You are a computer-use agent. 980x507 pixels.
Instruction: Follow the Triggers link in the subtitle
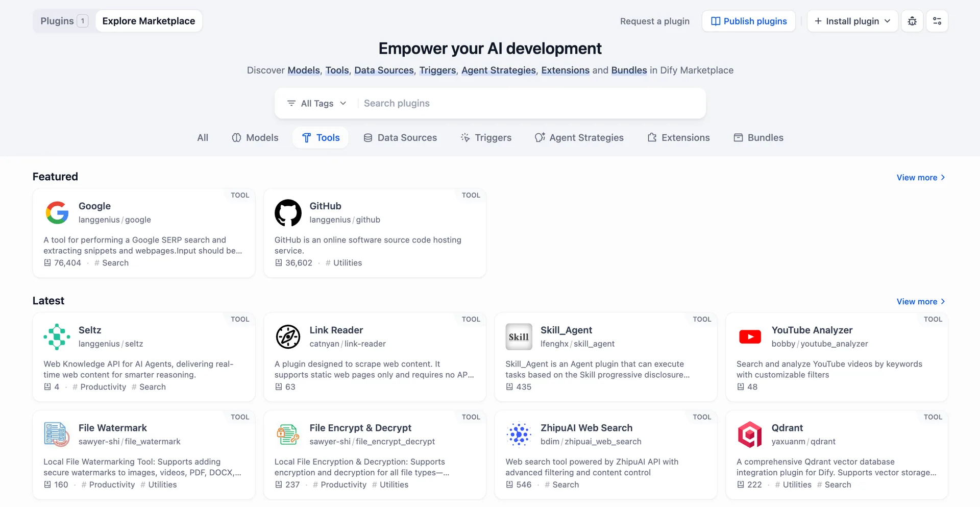(437, 70)
